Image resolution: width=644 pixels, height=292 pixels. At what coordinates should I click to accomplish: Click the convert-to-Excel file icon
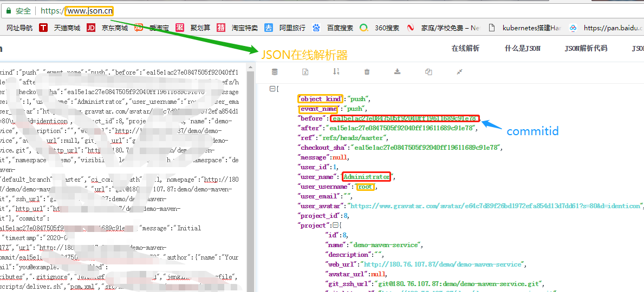(305, 72)
